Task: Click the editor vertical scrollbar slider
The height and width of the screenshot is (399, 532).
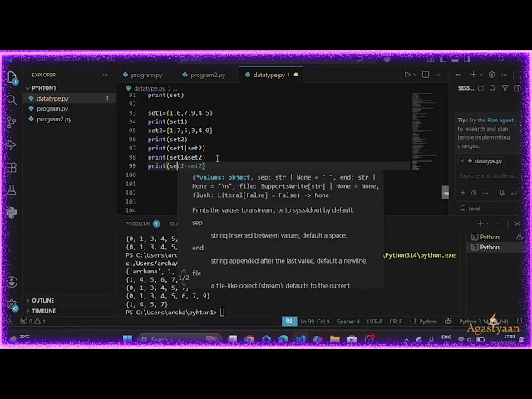Action: tap(446, 193)
